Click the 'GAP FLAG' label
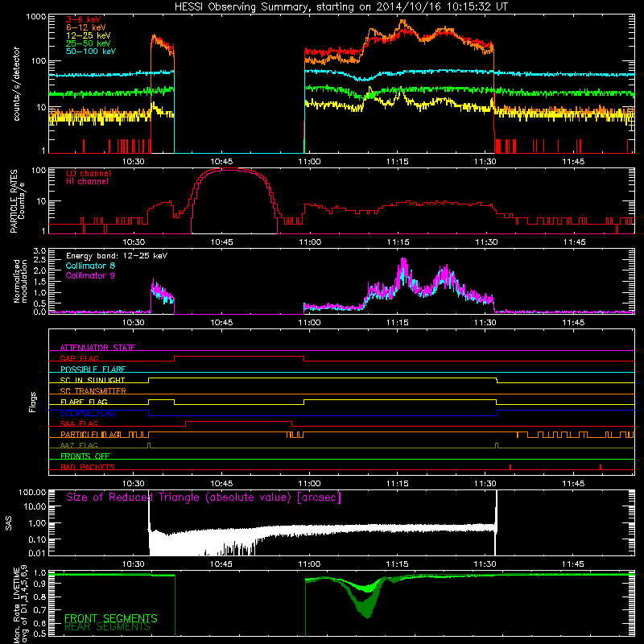Image resolution: width=644 pixels, height=644 pixels. point(79,358)
